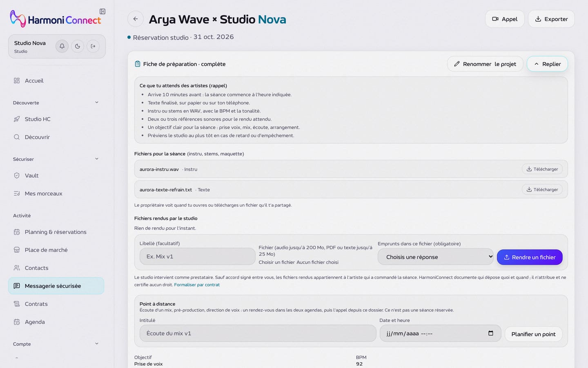Go back with the arrow button
The height and width of the screenshot is (368, 588).
[136, 19]
